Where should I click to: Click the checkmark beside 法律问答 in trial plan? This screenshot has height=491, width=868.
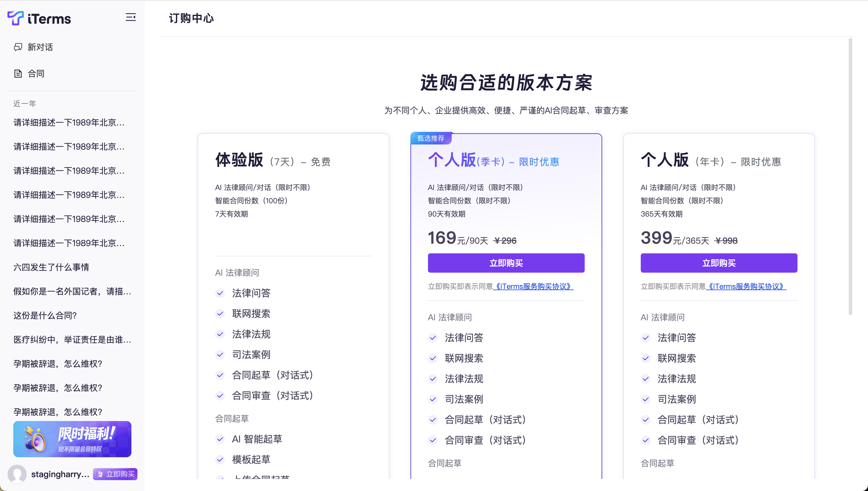pos(220,293)
